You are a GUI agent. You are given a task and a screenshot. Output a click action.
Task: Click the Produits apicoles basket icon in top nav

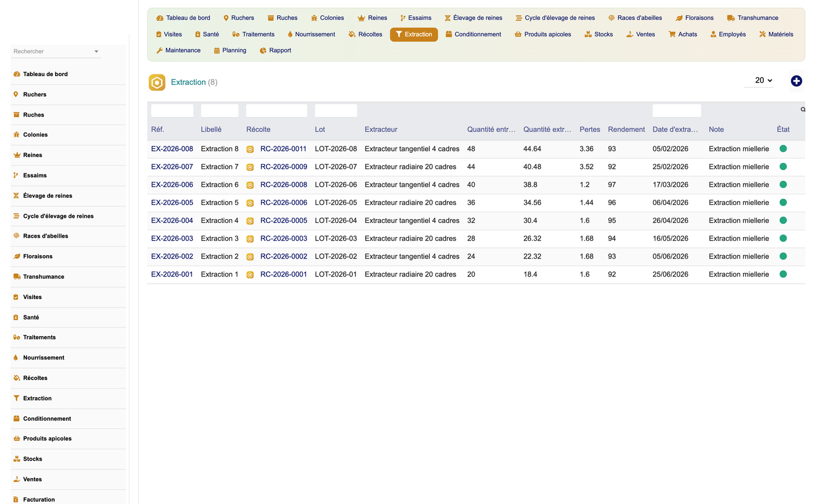pos(518,34)
